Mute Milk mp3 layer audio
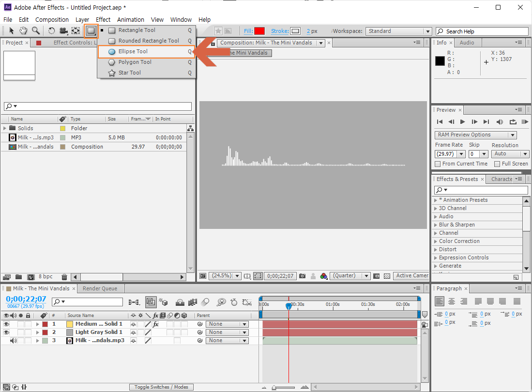Viewport: 532px width, 392px height. pos(13,341)
